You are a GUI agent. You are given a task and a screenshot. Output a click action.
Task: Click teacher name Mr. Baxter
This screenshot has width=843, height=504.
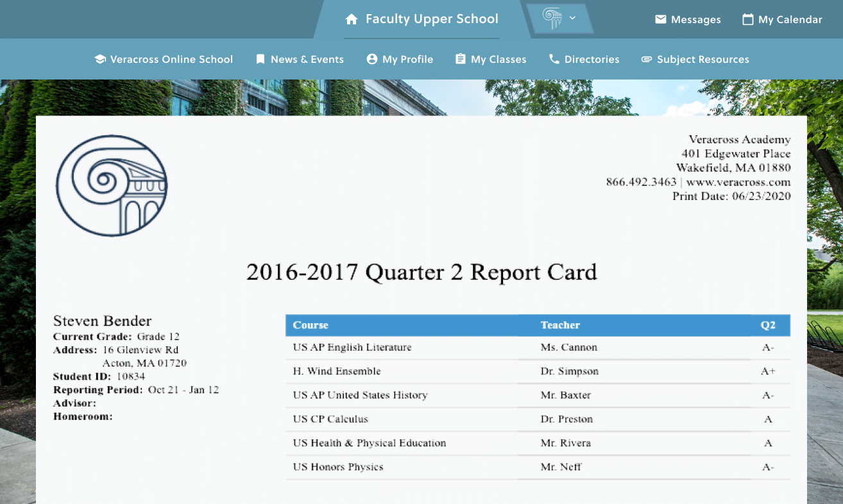click(x=566, y=395)
